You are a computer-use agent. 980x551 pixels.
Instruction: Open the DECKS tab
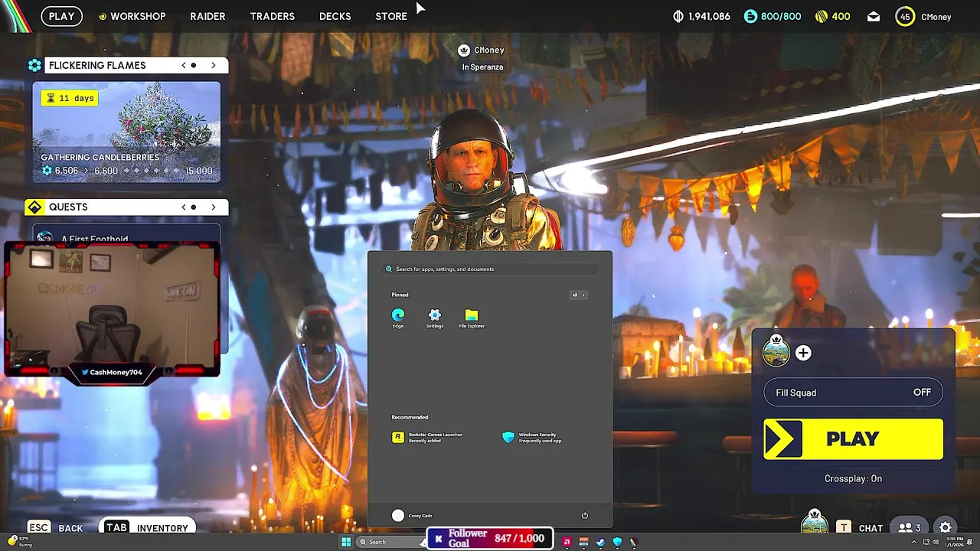click(335, 16)
